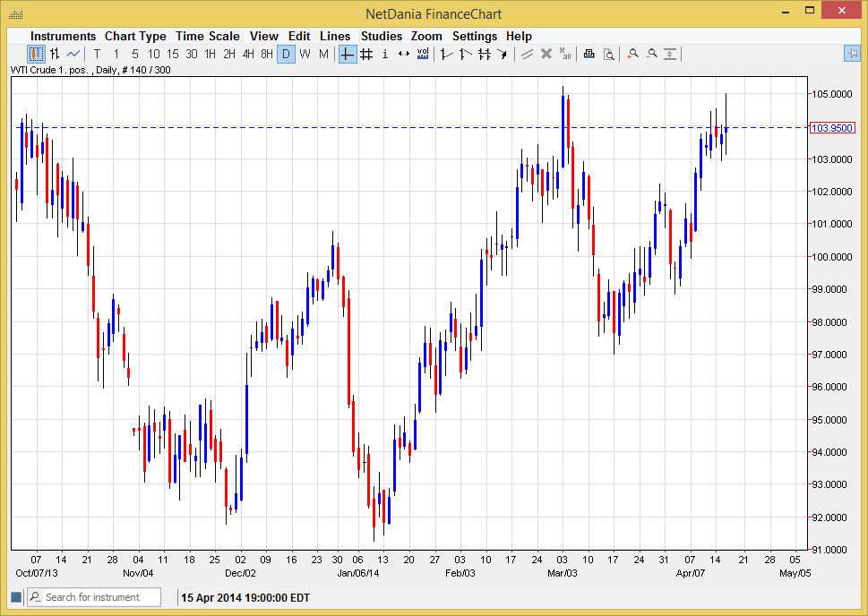Toggle the crosshair cursor tool
This screenshot has width=868, height=616.
tap(348, 55)
